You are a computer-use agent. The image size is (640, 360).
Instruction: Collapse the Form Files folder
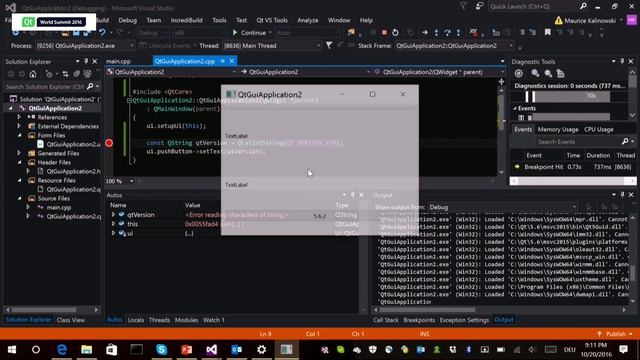(19, 135)
